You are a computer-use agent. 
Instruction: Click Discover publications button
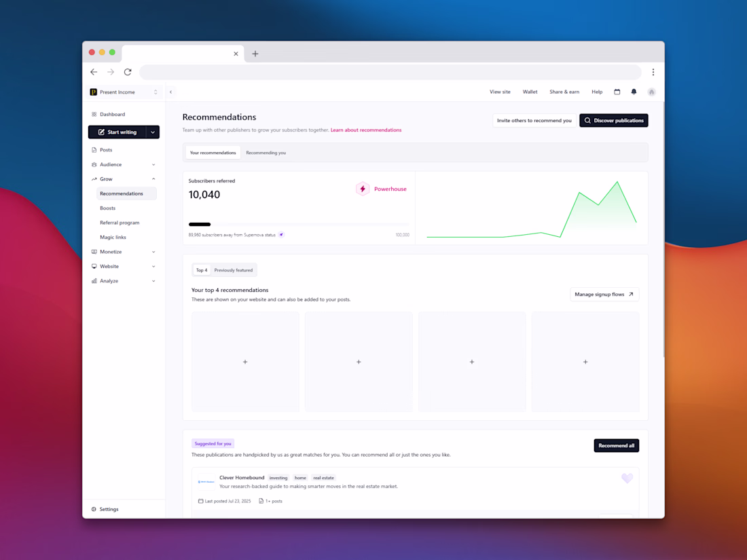point(614,120)
